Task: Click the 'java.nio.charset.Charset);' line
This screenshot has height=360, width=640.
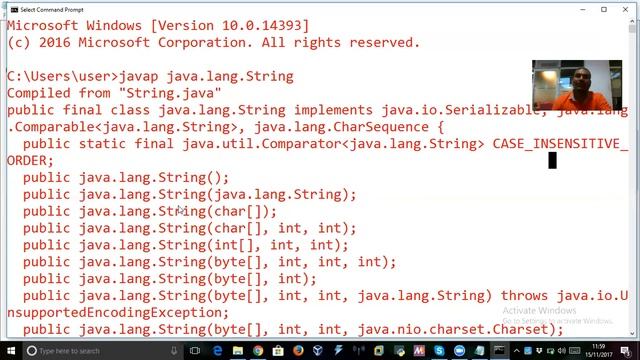Action: [x=460, y=329]
